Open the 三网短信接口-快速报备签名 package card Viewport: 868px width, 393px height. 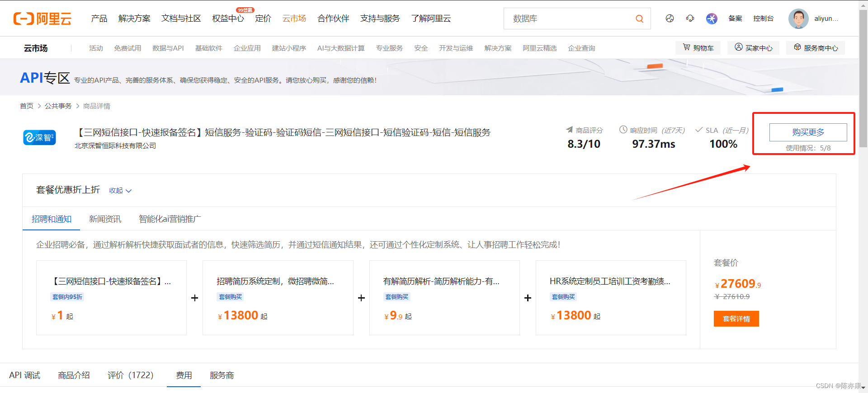tap(111, 298)
